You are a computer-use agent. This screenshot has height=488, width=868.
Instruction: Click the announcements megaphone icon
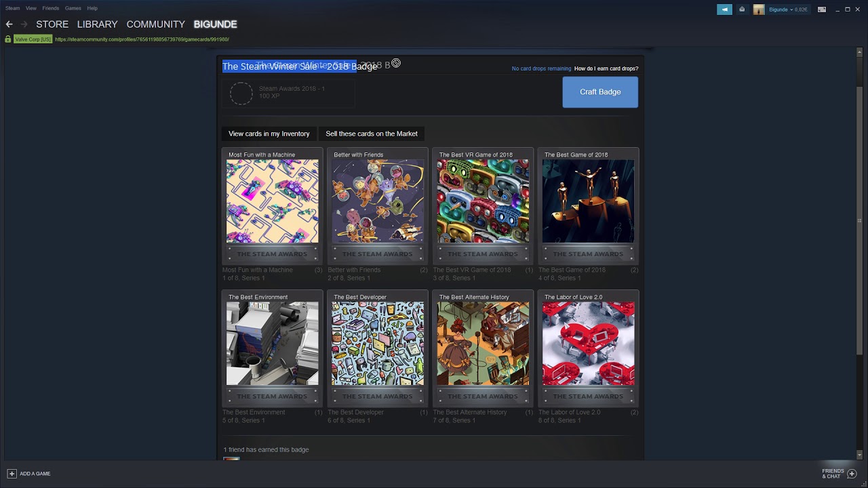click(724, 9)
